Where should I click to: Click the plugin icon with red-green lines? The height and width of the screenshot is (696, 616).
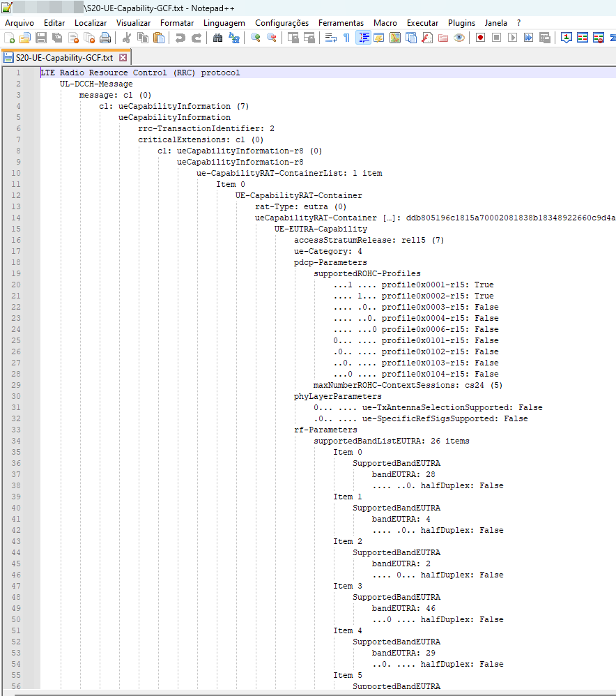(583, 38)
